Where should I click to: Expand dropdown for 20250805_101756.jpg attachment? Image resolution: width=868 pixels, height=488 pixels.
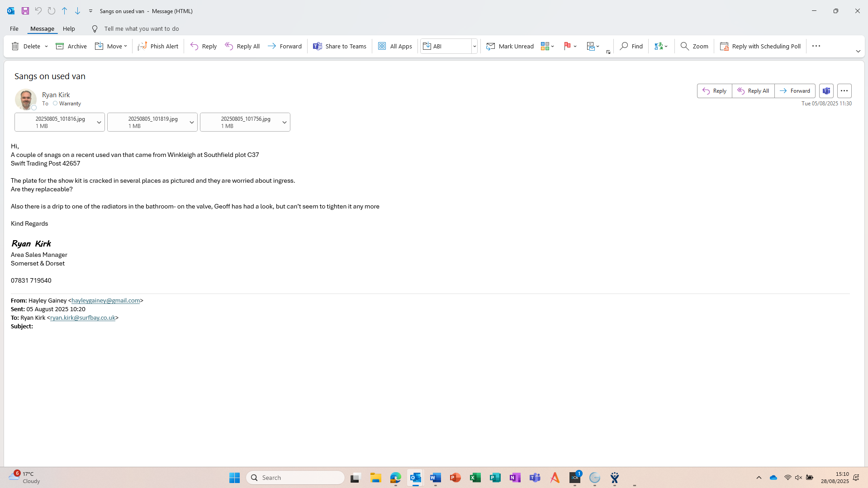coord(285,123)
